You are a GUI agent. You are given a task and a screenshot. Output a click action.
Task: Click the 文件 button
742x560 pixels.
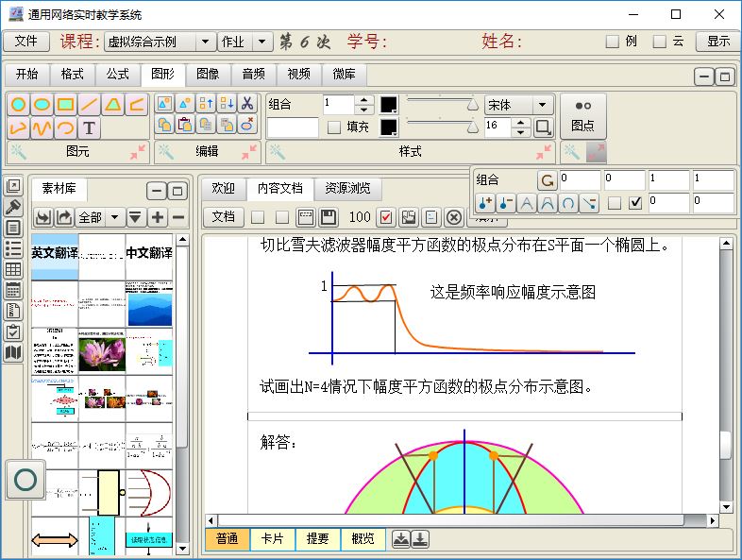pos(26,42)
